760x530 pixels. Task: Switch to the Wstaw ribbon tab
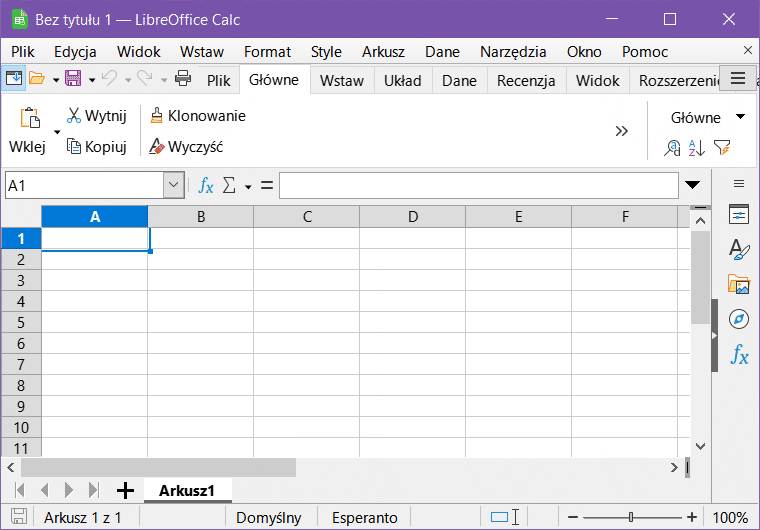pyautogui.click(x=341, y=81)
